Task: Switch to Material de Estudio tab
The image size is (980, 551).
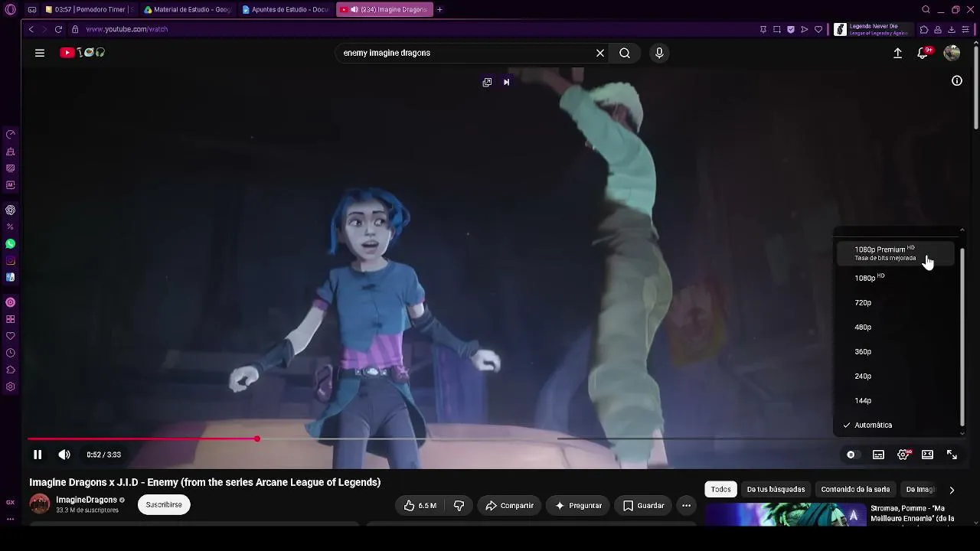Action: 187,10
